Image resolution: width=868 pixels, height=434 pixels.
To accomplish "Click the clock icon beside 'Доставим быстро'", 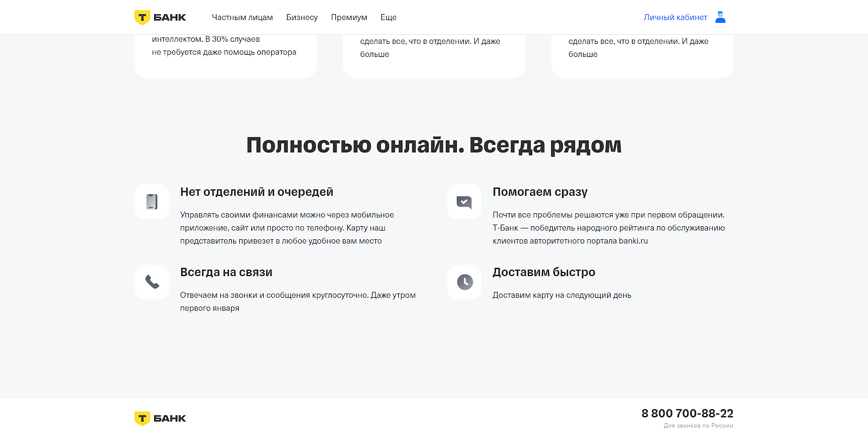I will [464, 282].
